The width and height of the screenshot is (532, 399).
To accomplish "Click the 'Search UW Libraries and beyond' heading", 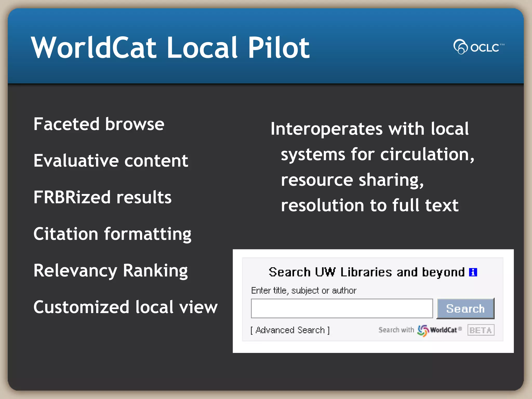I will (x=367, y=272).
